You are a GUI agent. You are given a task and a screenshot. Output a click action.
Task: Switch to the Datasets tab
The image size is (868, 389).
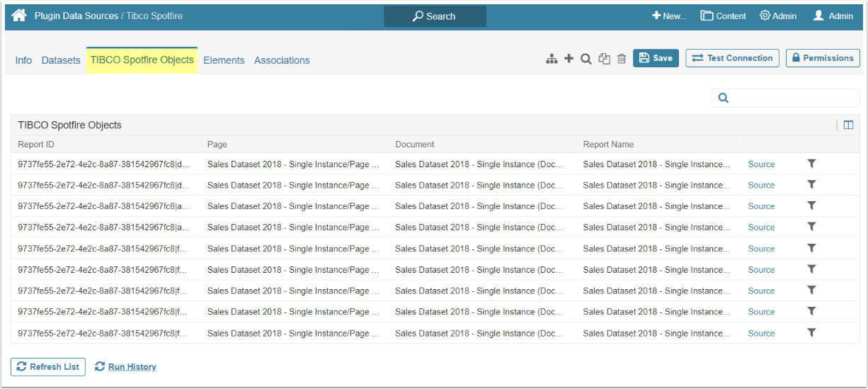(x=61, y=60)
